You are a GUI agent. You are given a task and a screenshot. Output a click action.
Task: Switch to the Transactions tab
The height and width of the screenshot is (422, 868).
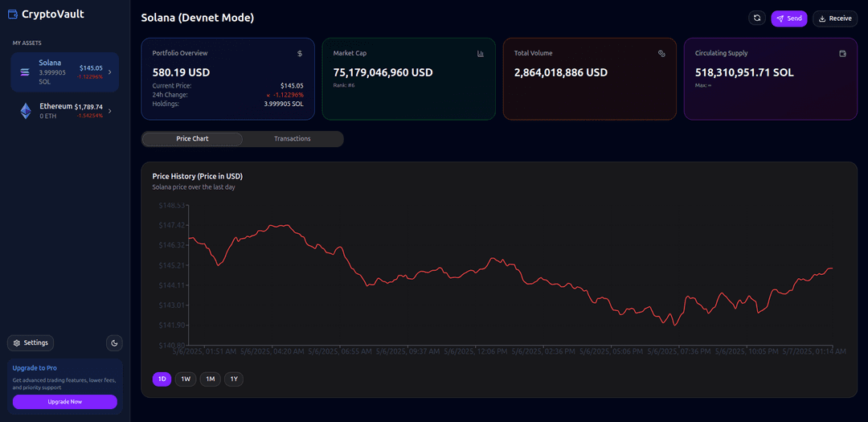[293, 139]
